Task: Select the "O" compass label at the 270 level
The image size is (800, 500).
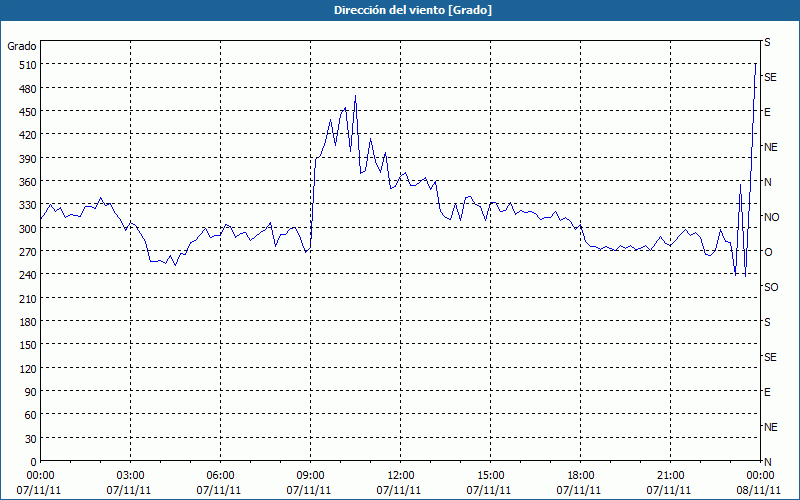Action: (x=768, y=252)
